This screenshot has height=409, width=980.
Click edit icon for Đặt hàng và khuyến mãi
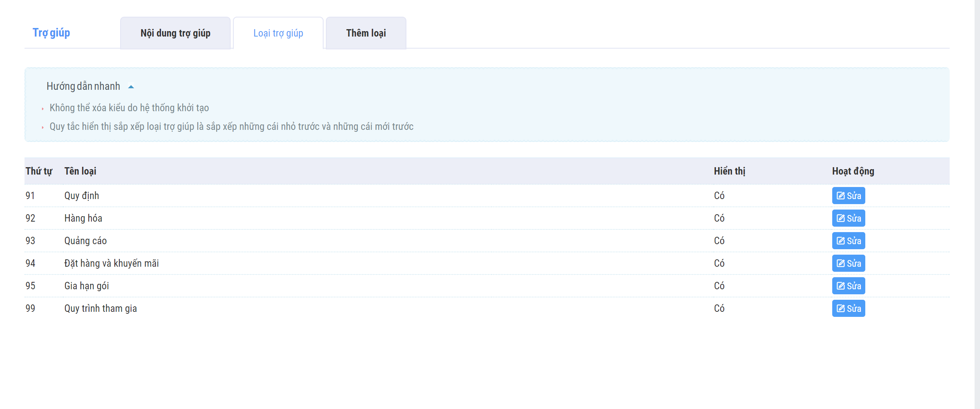841,263
